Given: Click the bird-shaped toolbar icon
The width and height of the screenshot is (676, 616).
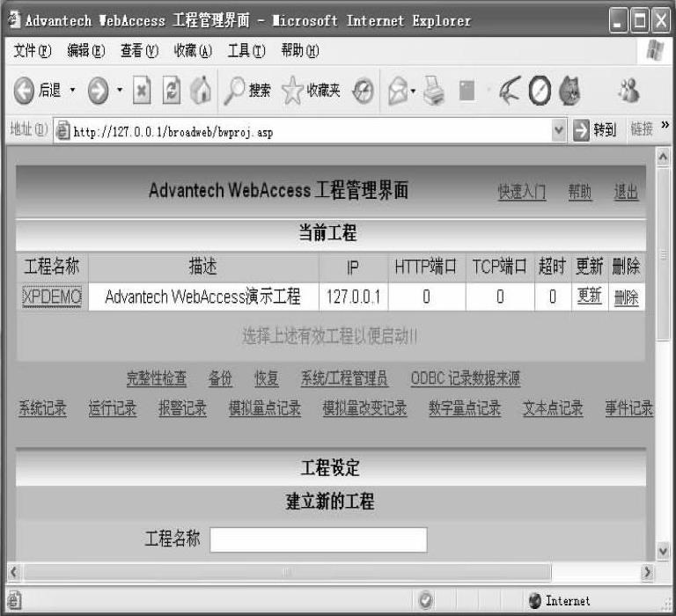Looking at the screenshot, I should [510, 91].
